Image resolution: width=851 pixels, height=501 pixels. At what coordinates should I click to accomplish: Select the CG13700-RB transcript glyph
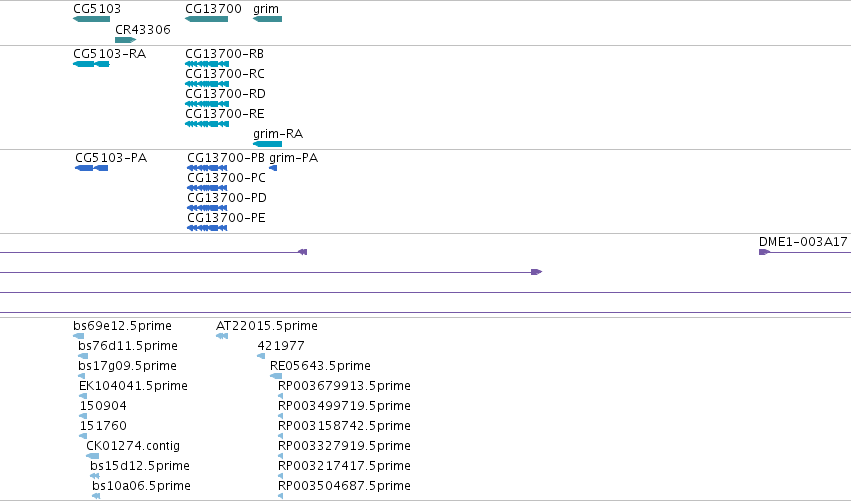tap(207, 64)
